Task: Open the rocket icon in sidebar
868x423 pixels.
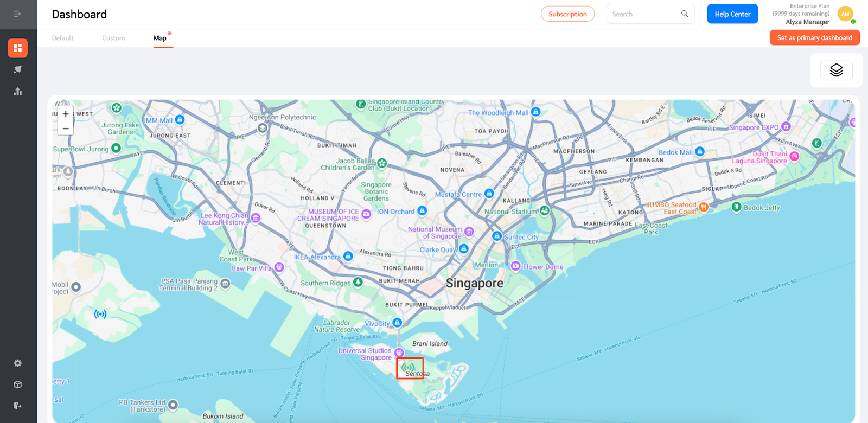Action: (x=18, y=69)
